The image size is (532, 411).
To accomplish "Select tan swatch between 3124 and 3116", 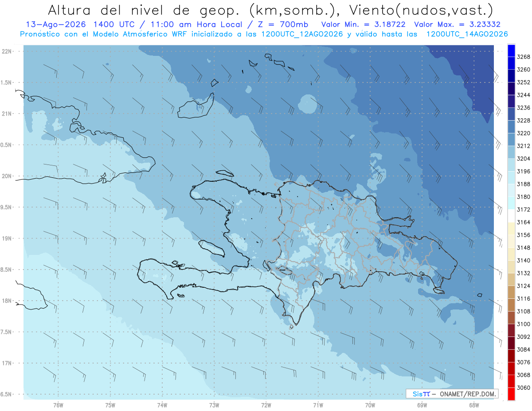I will tap(511, 292).
